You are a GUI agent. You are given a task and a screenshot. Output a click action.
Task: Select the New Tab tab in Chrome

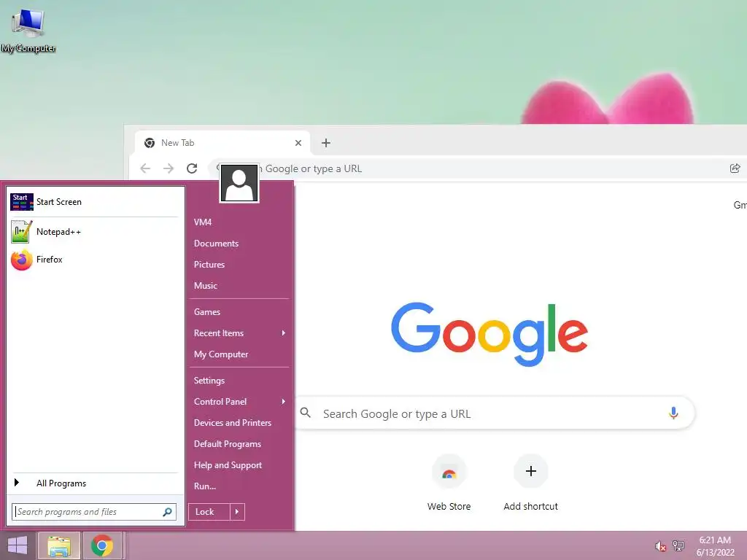[x=222, y=143]
